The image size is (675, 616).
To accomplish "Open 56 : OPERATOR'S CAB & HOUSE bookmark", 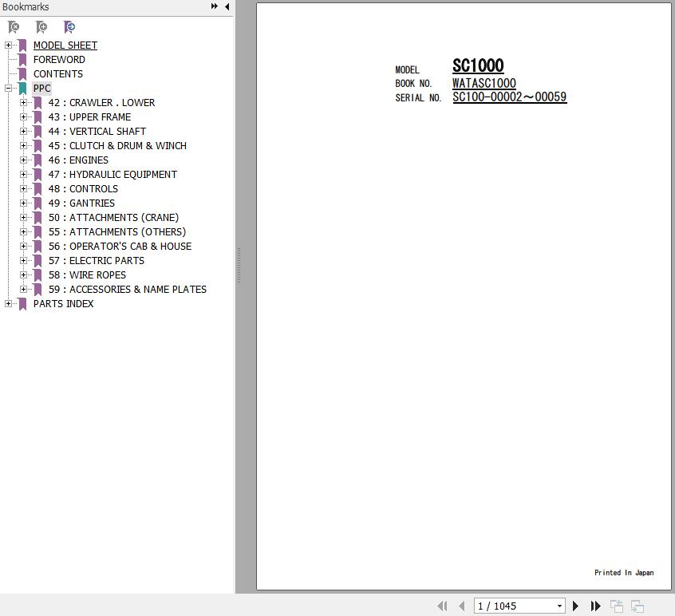I will [120, 247].
